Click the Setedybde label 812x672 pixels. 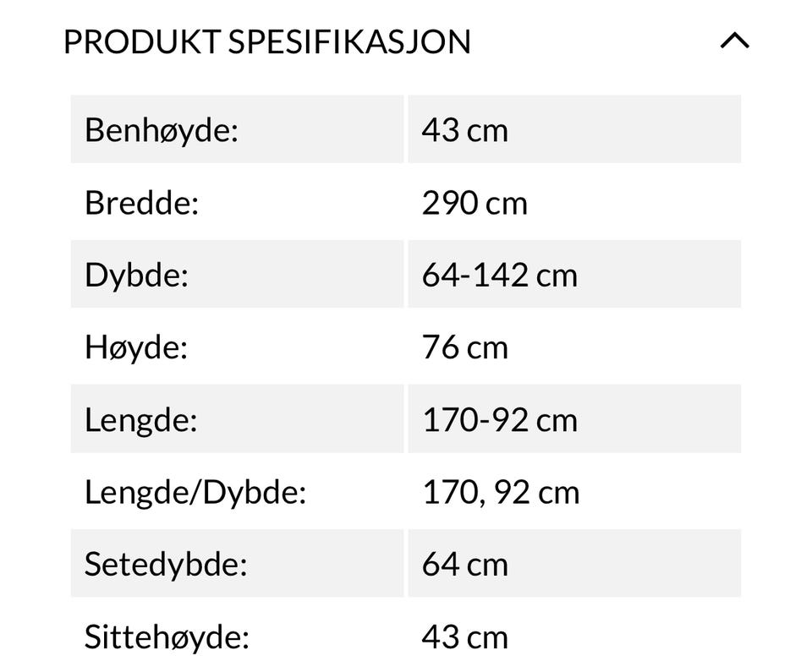(x=165, y=565)
